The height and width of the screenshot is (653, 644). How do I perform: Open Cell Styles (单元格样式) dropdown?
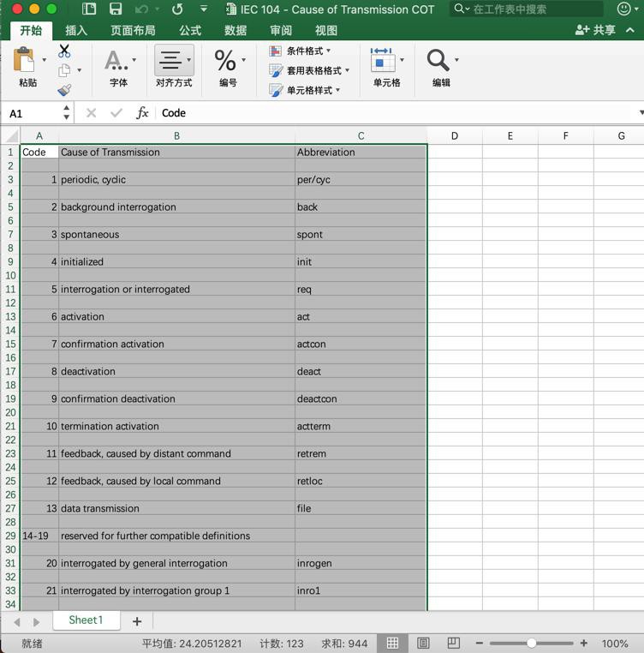click(304, 90)
